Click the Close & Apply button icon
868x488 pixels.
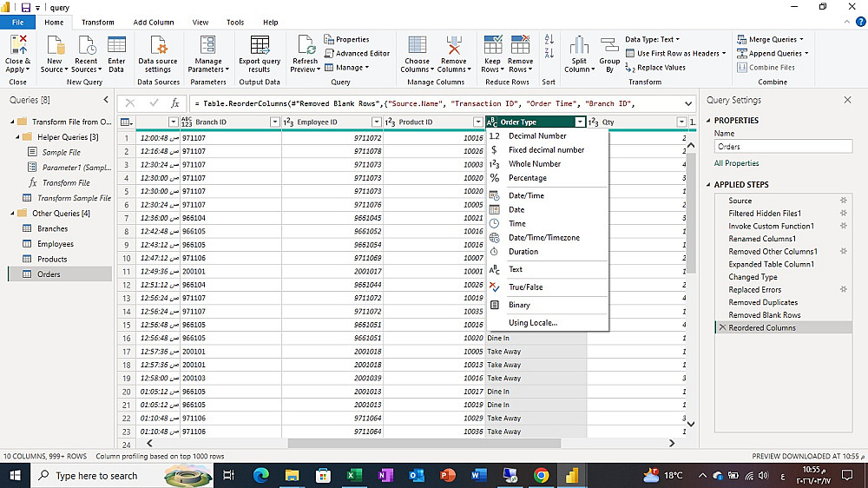pos(17,46)
